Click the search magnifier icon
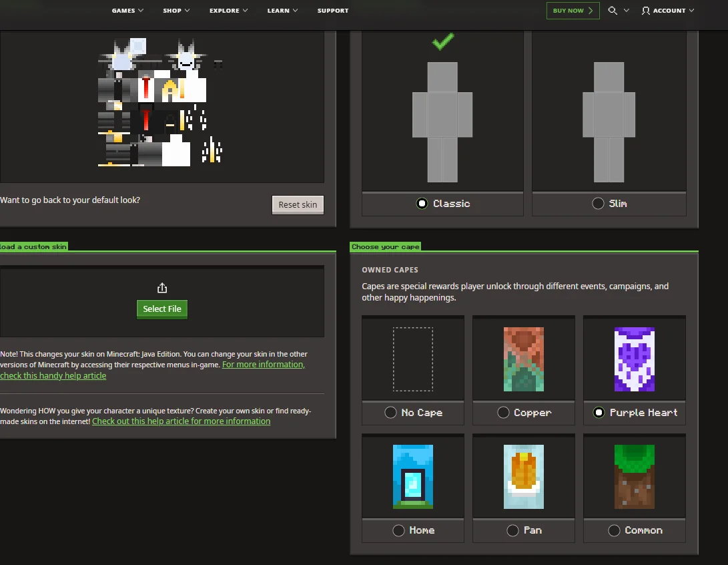Viewport: 728px width, 565px height. tap(613, 10)
